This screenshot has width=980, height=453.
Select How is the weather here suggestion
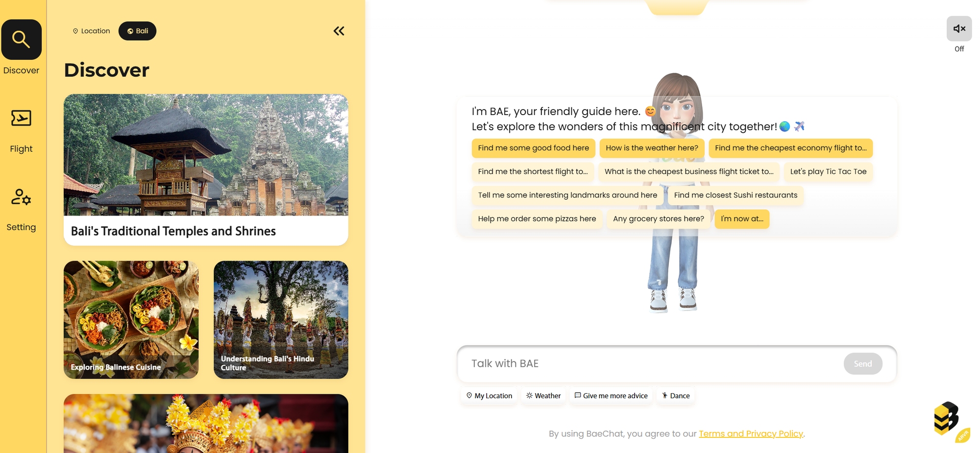(x=652, y=148)
